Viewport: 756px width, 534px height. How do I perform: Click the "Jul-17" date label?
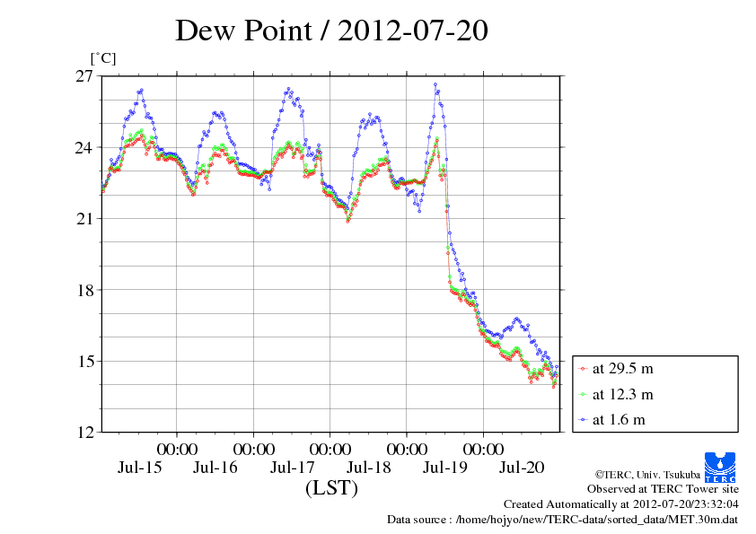[x=292, y=467]
